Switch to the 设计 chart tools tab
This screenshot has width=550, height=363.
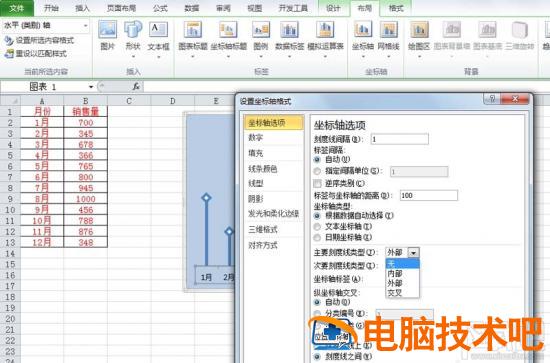[x=333, y=8]
